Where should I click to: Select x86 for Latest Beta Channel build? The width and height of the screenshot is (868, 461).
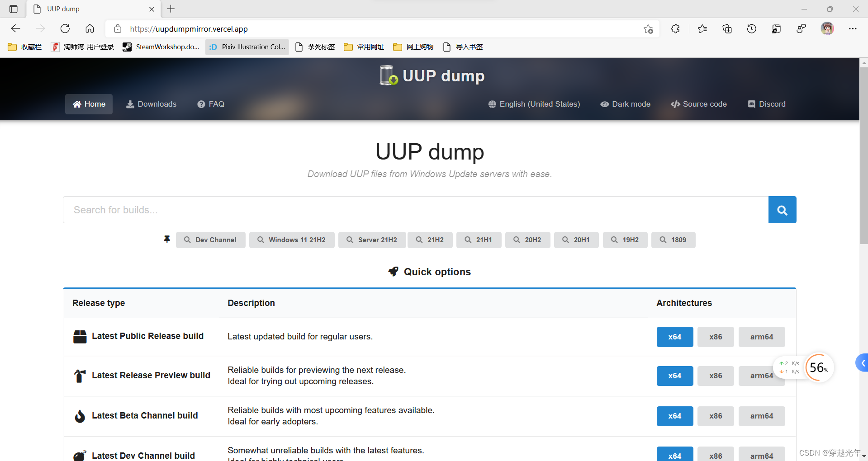pyautogui.click(x=716, y=416)
